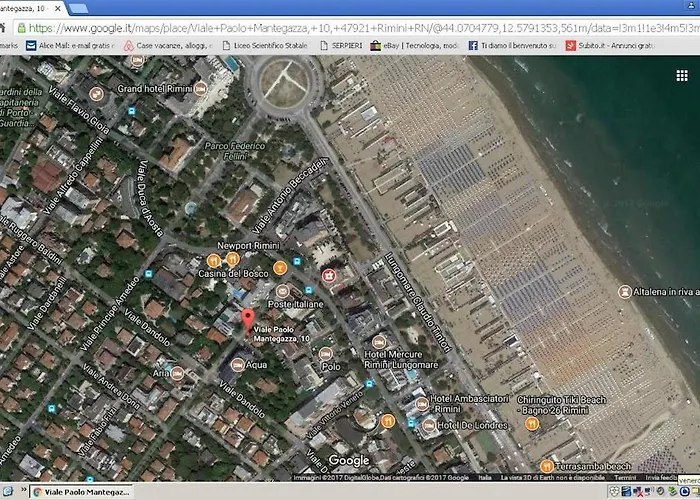Select the Hotel Ambasciatori Rimini marker
Viewport: 700px width, 500px height.
point(423,403)
